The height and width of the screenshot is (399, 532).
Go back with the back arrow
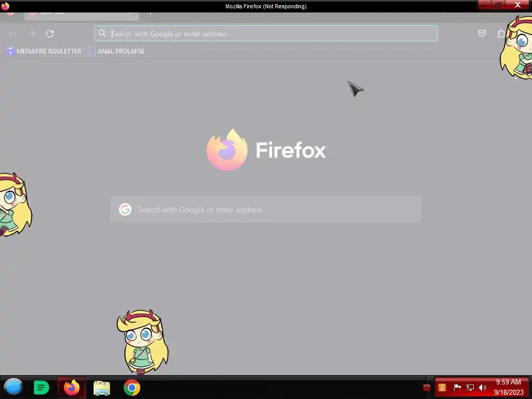12,34
